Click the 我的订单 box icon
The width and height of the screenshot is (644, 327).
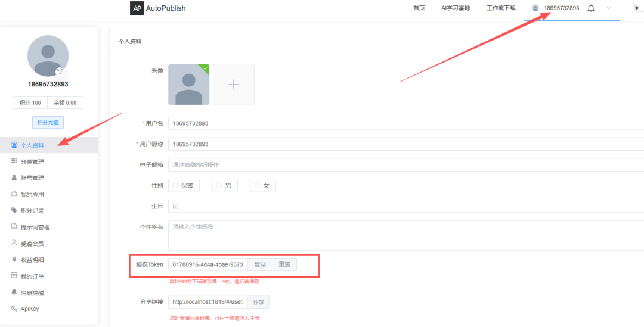(14, 276)
